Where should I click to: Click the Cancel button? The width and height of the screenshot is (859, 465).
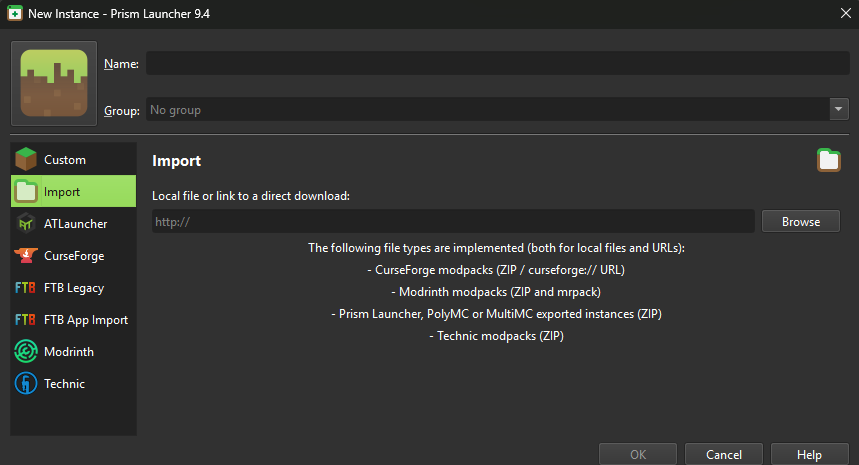point(724,454)
